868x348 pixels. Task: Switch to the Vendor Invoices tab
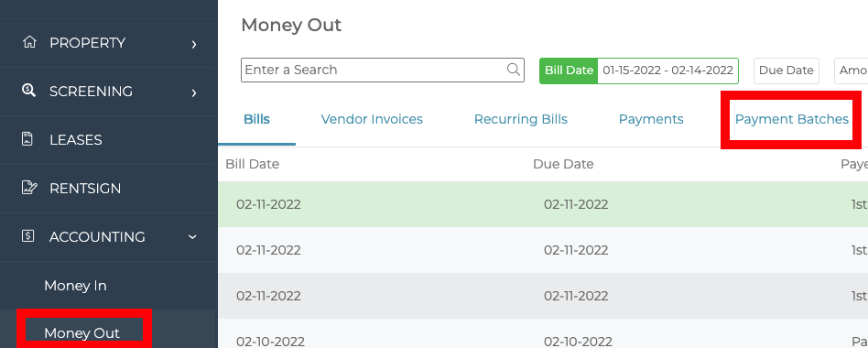coord(372,119)
